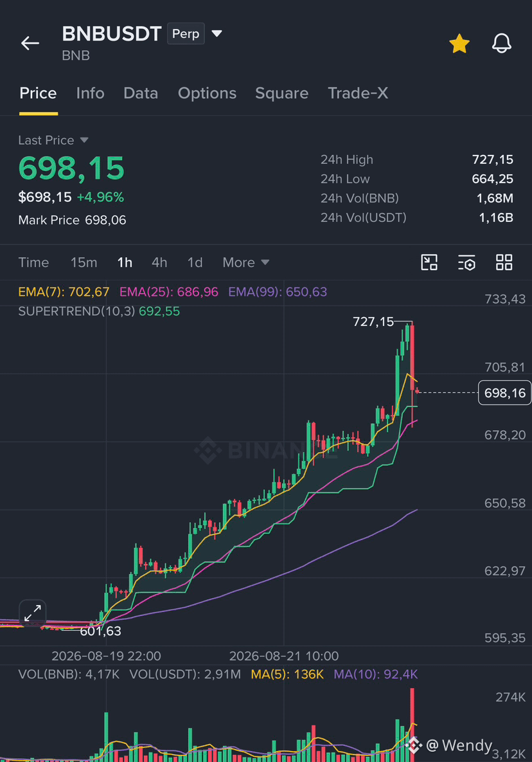Tap the 24h Vol(USDT) value 1,16B
This screenshot has width=532, height=762.
(496, 218)
